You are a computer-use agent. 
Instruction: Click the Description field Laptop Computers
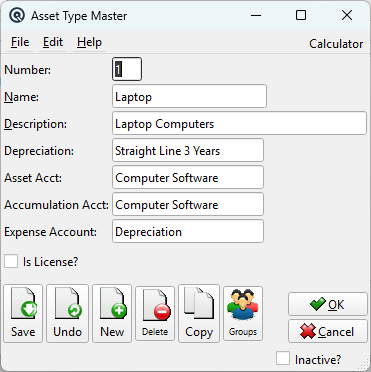239,123
